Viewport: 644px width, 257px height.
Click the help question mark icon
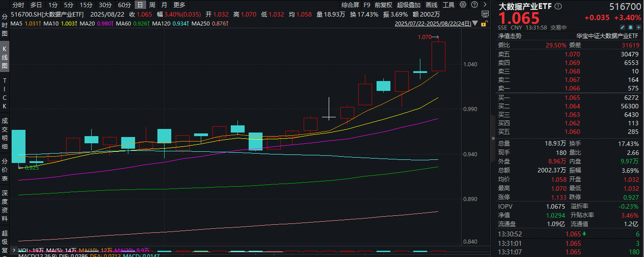pyautogui.click(x=474, y=5)
